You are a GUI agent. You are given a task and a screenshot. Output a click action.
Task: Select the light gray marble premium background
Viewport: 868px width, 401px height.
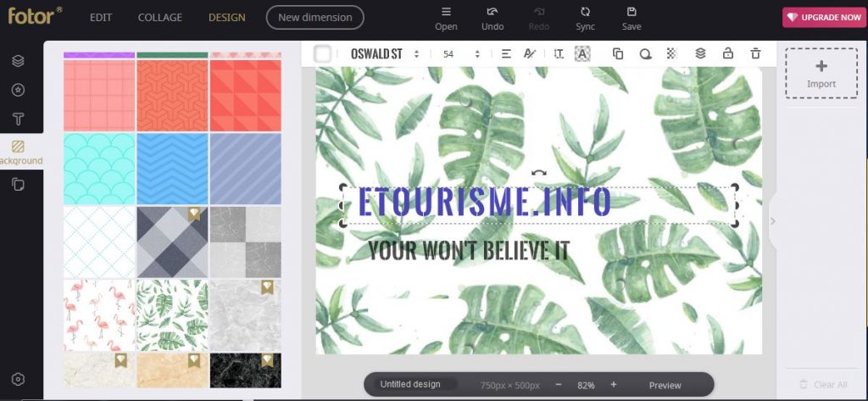point(245,315)
